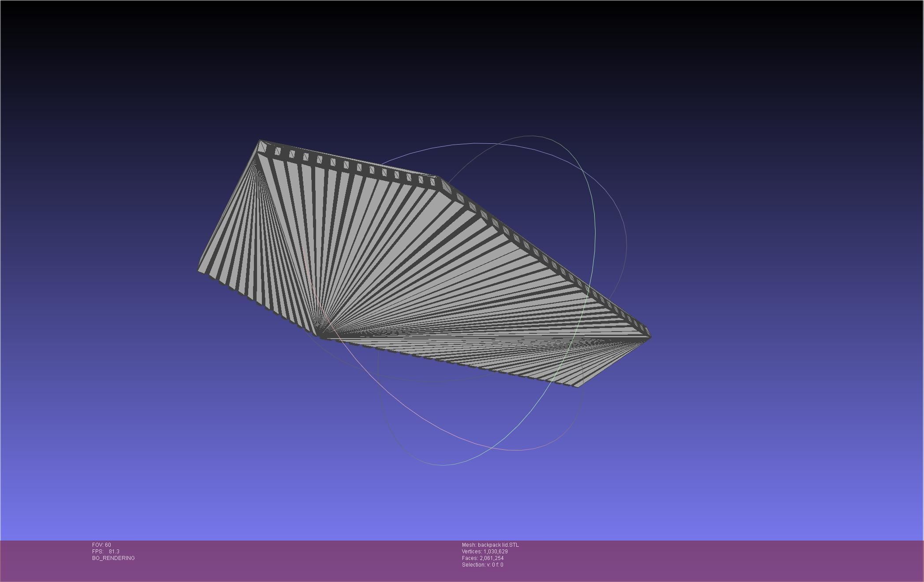Click the mesh's top-left corner
This screenshot has width=924, height=582.
261,141
